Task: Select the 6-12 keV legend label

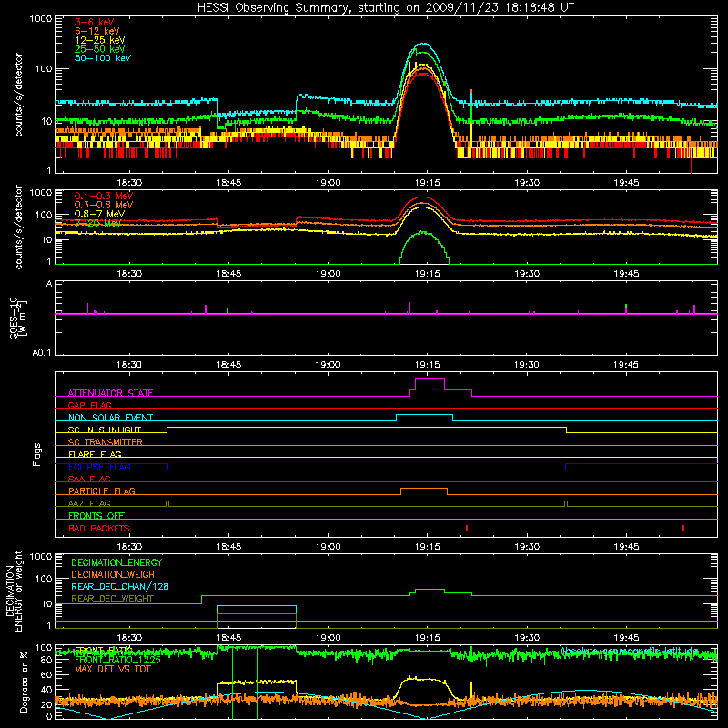Action: point(97,31)
